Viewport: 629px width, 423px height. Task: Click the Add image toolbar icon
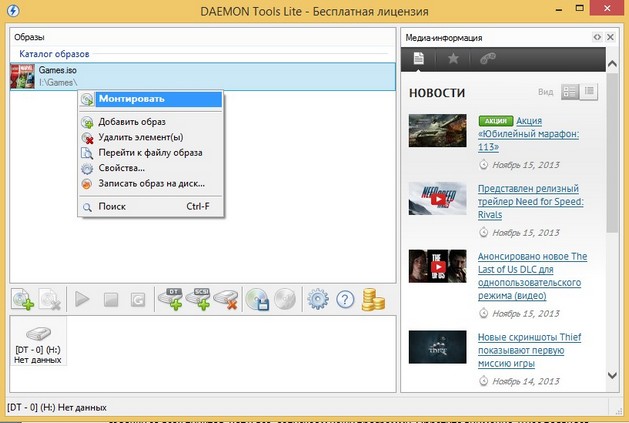click(22, 299)
